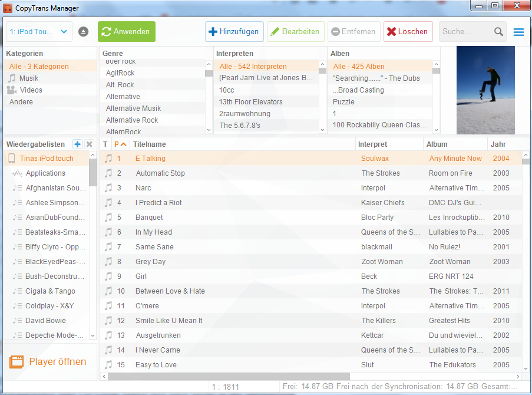Click the Applications playlist icon
Image resolution: width=532 pixels, height=395 pixels.
(x=17, y=173)
